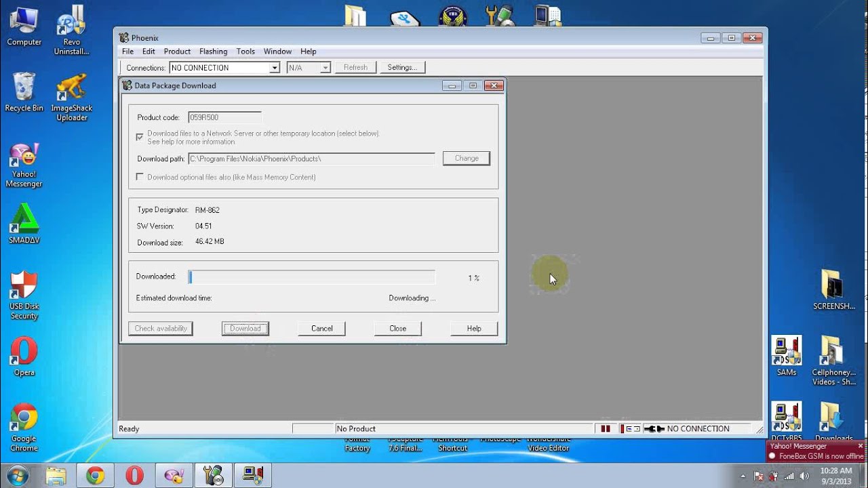Open ImageShack Uploader desktop shortcut
This screenshot has width=868, height=488.
71,97
